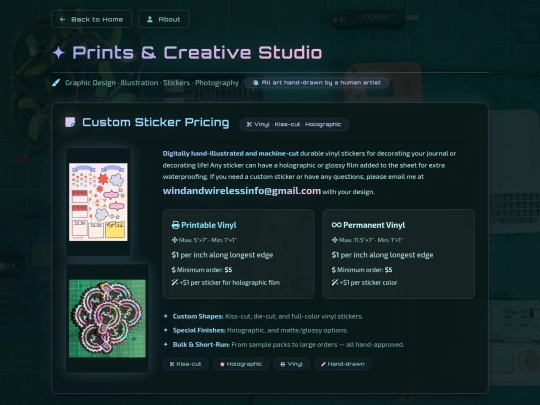Open the About page button
The image size is (540, 405).
click(x=164, y=19)
